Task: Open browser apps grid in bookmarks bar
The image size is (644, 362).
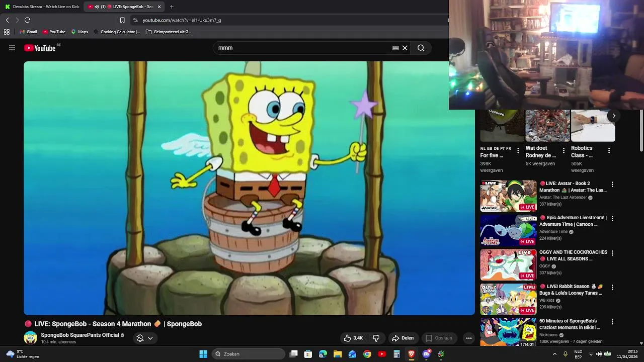Action: click(x=7, y=32)
